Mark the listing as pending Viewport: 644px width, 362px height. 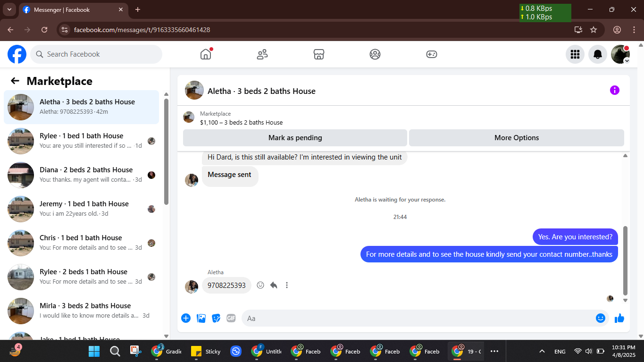tap(295, 138)
